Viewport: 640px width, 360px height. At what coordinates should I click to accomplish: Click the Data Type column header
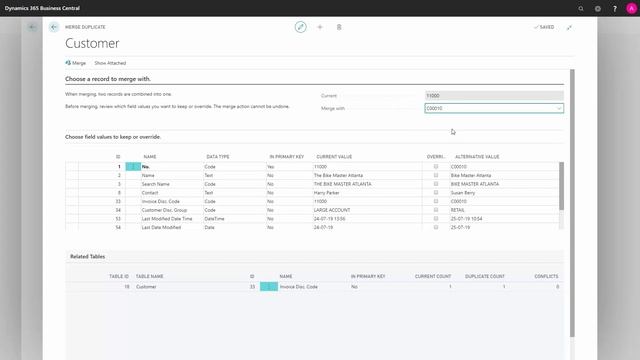coord(218,157)
